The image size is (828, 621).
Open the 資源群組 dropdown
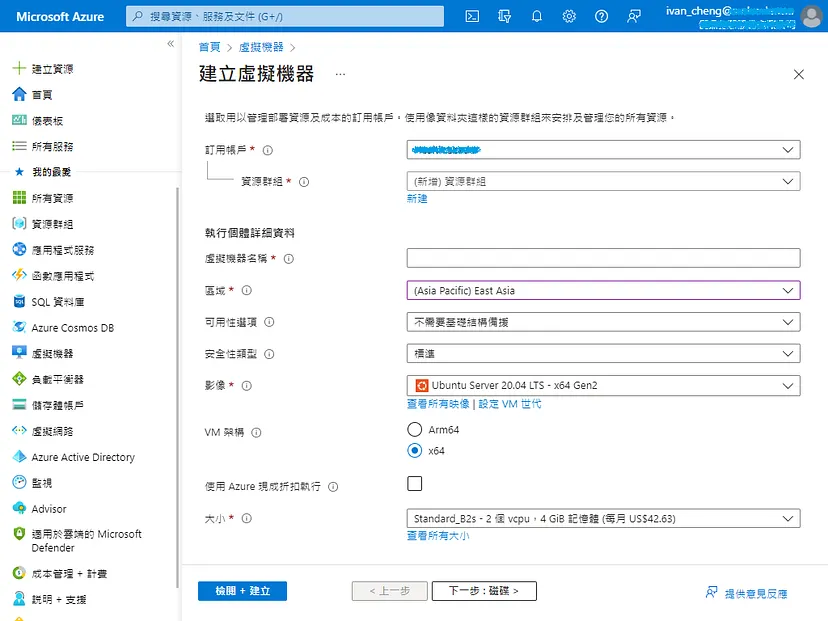tap(604, 181)
